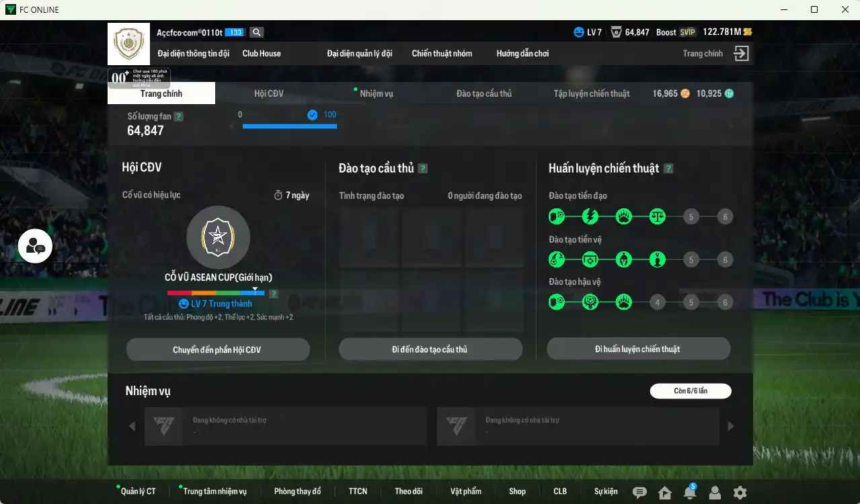860x504 pixels.
Task: Select the bear paw icon in forward training
Action: point(623,216)
